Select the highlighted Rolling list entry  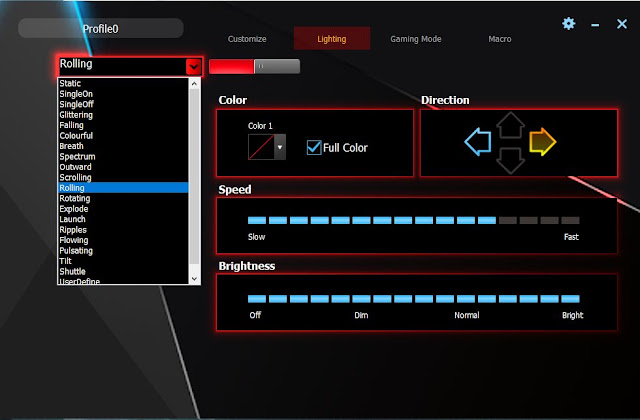click(123, 188)
